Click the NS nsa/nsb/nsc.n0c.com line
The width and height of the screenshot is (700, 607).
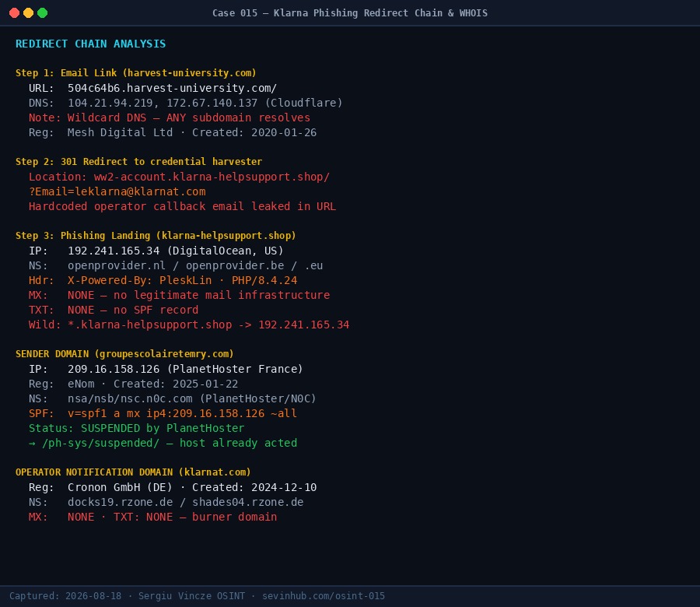(x=173, y=398)
